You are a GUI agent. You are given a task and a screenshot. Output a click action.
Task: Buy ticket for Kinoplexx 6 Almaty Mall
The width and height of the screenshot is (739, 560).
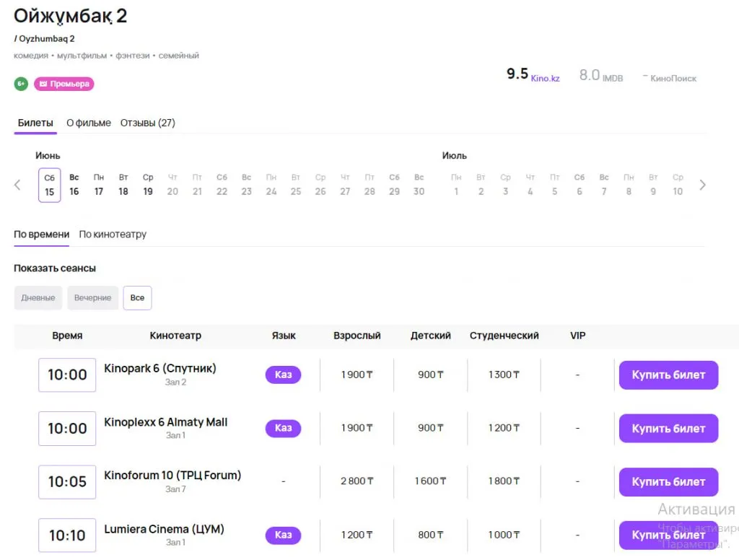[x=668, y=428]
